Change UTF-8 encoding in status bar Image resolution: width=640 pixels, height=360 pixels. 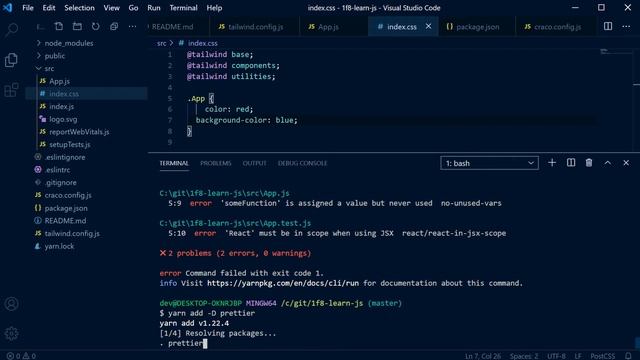click(556, 356)
